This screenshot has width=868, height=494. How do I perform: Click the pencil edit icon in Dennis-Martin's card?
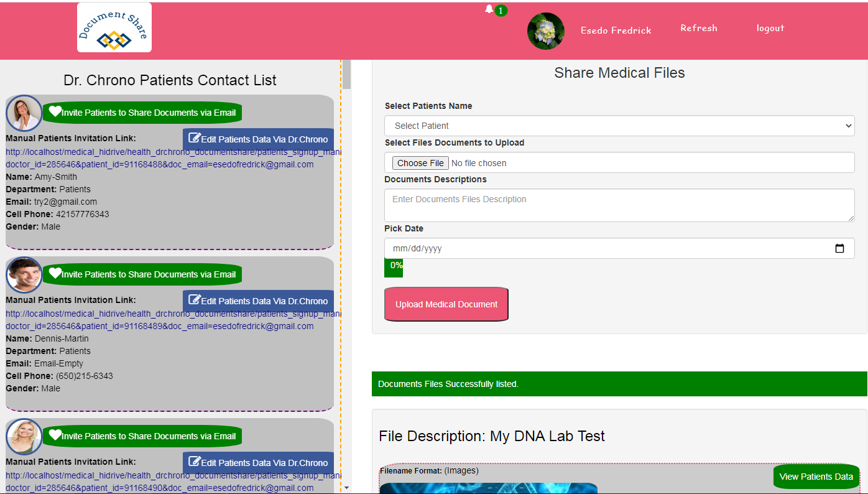195,300
